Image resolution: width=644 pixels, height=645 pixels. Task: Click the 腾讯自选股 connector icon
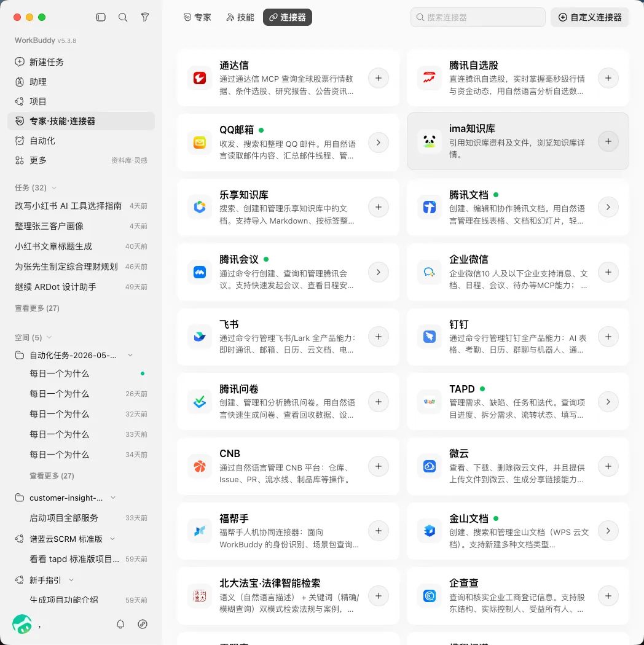click(x=429, y=78)
